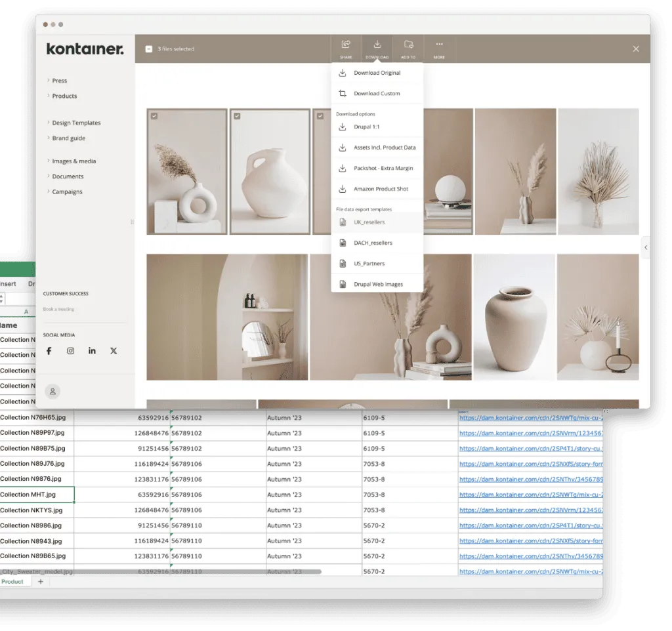Click the Add To folder icon
Image resolution: width=672 pixels, height=631 pixels.
point(408,45)
